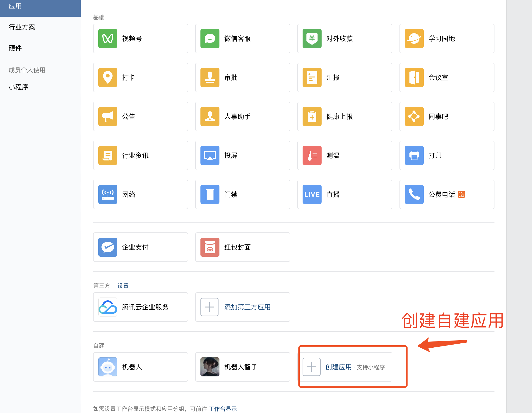Screen dimensions: 532x413
Task: Open the 公告 megaphone icon
Action: 108,116
